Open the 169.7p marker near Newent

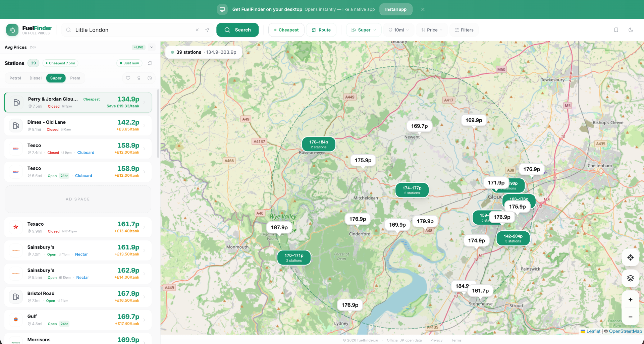[x=419, y=126]
